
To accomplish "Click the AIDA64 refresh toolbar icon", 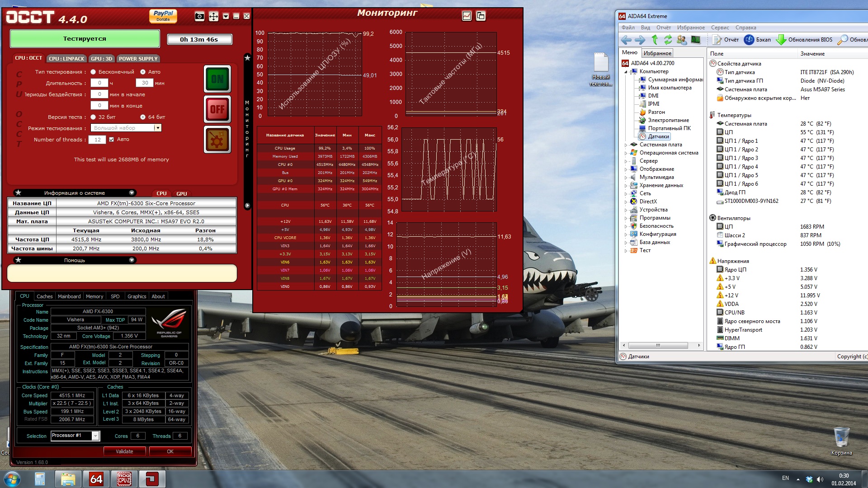I will pos(668,40).
